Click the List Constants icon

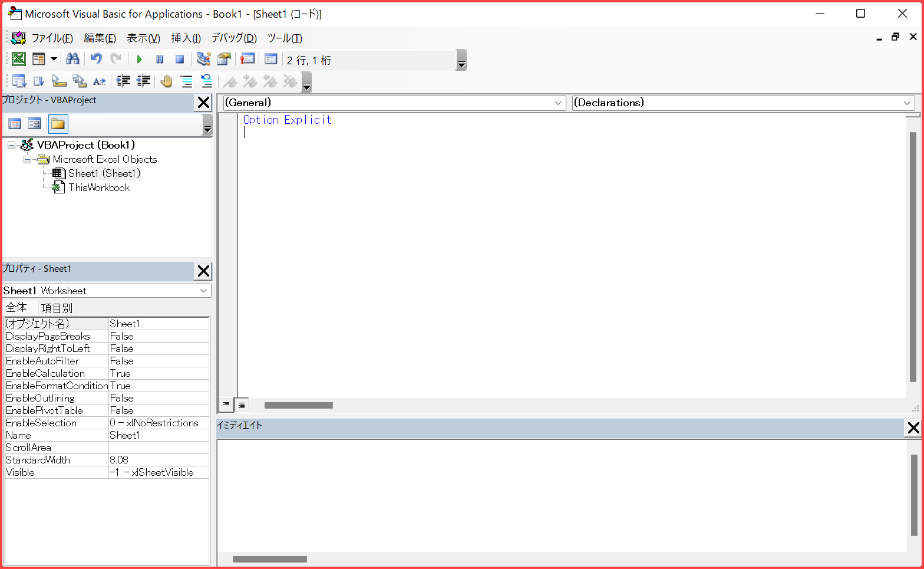point(39,81)
